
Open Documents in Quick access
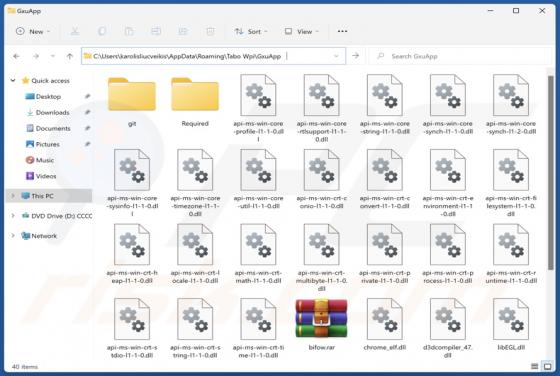pos(53,128)
